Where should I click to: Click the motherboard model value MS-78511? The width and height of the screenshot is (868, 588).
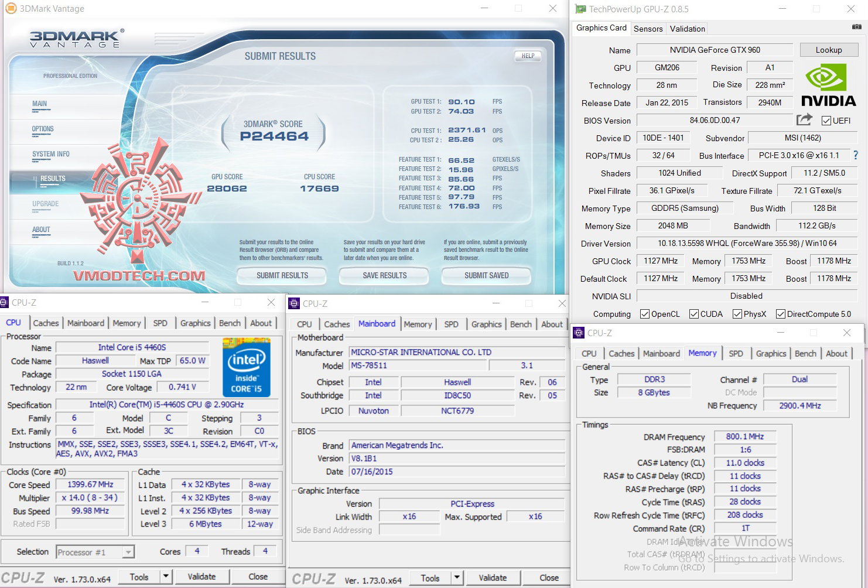pyautogui.click(x=418, y=365)
